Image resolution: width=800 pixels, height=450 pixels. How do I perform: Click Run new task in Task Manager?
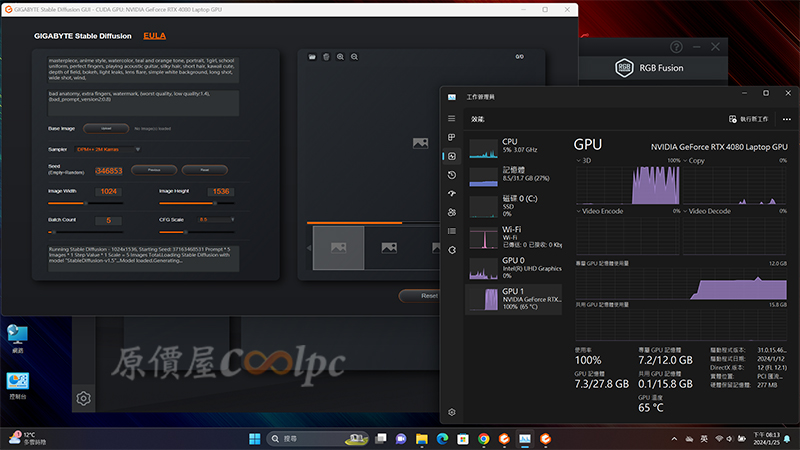click(x=748, y=119)
